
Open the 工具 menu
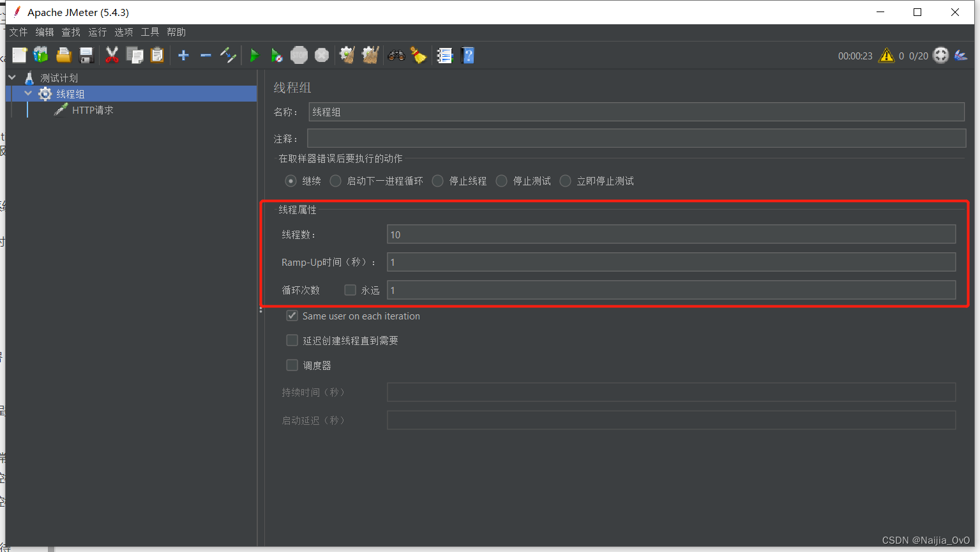tap(150, 32)
